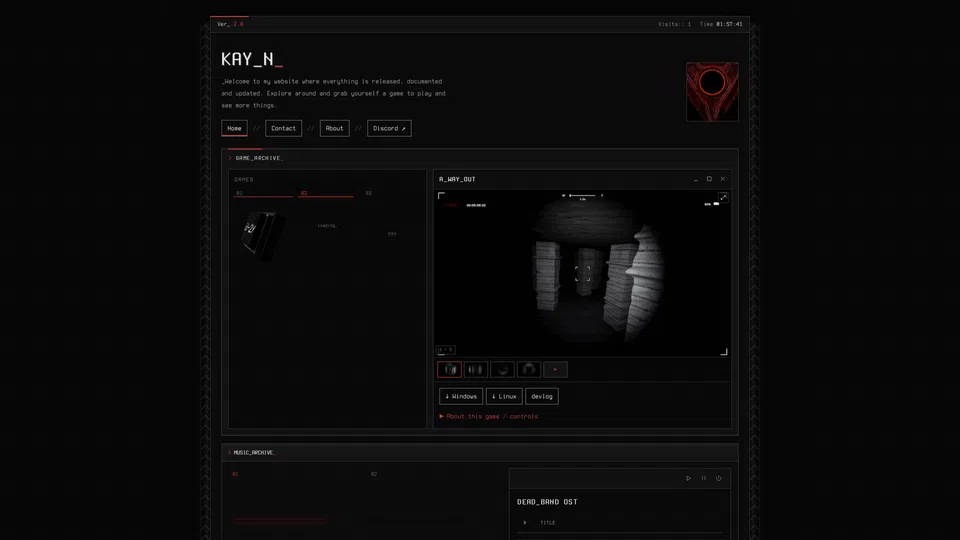Expand About this game / controls
960x540 pixels.
(489, 416)
